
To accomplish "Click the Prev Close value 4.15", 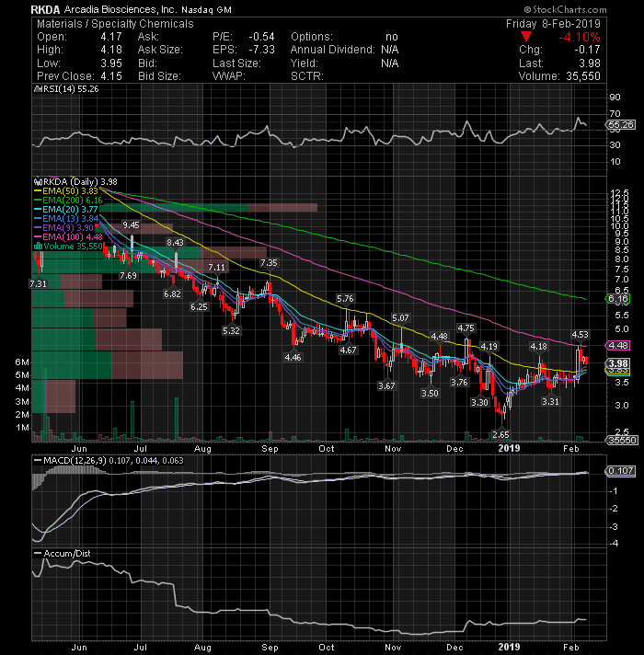I will coord(111,76).
